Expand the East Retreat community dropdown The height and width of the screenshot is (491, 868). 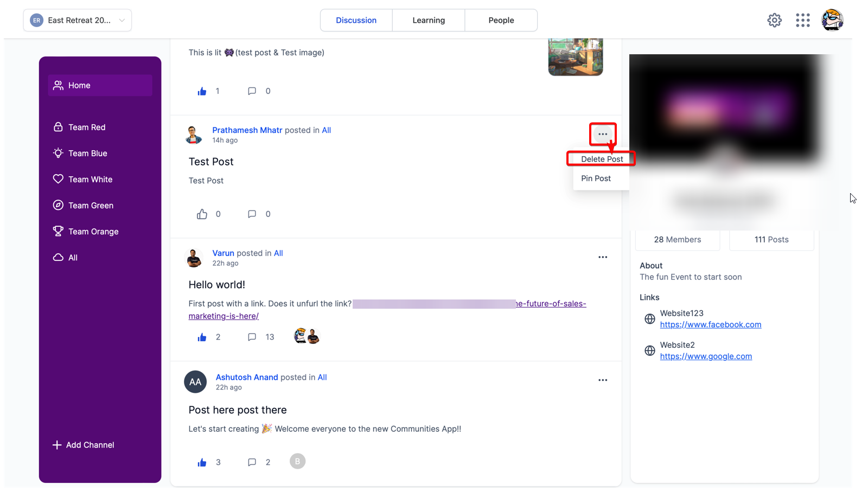[x=78, y=20]
